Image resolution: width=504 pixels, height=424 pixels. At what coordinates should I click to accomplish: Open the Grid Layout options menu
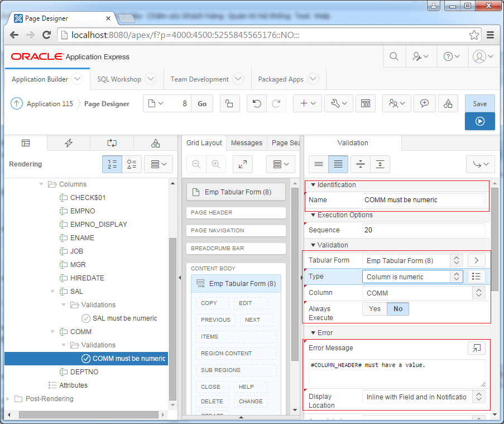pyautogui.click(x=281, y=164)
